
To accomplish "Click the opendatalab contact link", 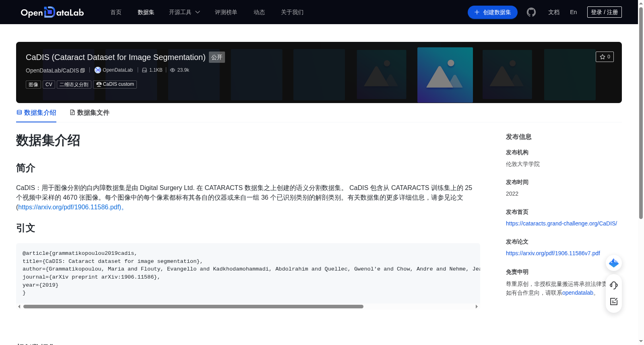I will 578,293.
